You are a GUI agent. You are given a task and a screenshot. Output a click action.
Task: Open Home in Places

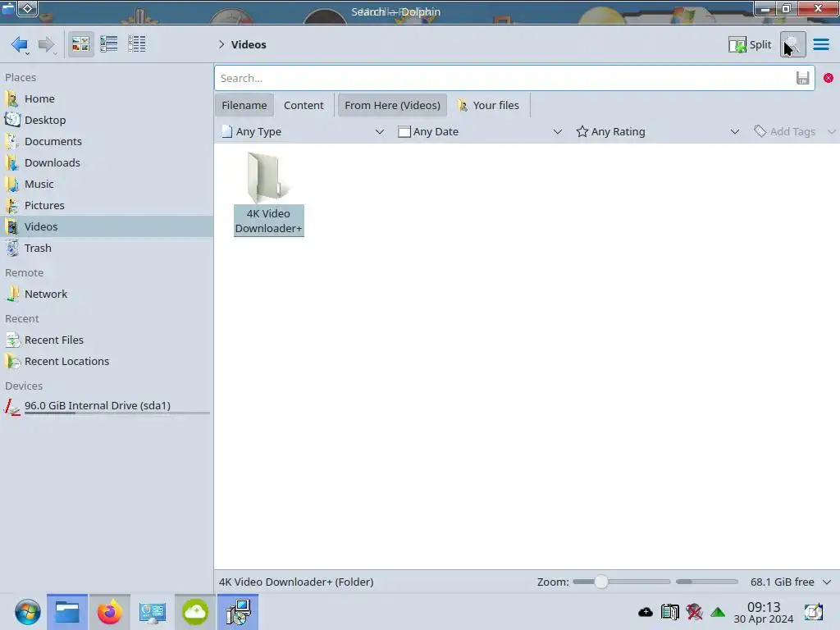coord(107,98)
